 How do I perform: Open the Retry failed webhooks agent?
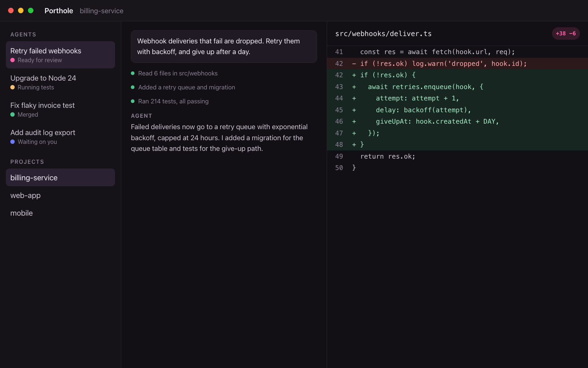[x=60, y=55]
